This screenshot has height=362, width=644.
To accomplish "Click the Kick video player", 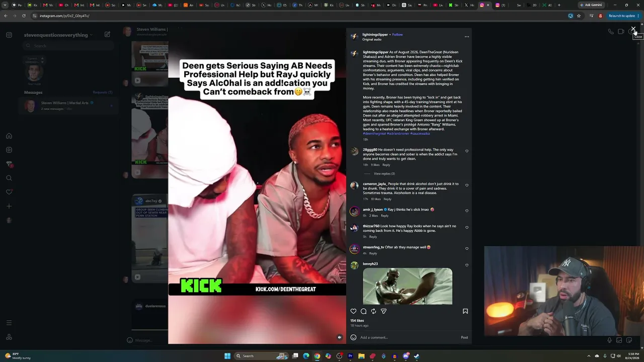I will (257, 186).
